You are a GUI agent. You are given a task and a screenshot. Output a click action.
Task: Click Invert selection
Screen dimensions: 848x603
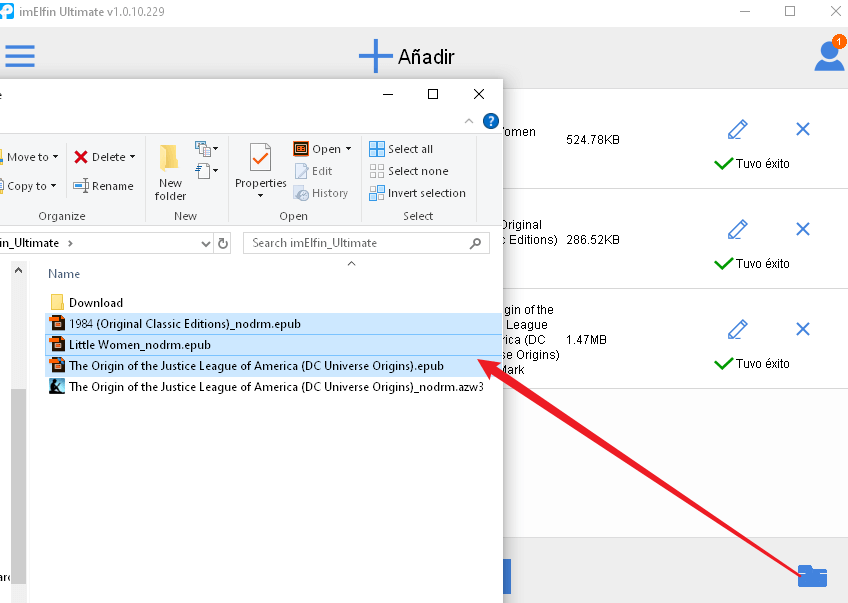click(417, 193)
